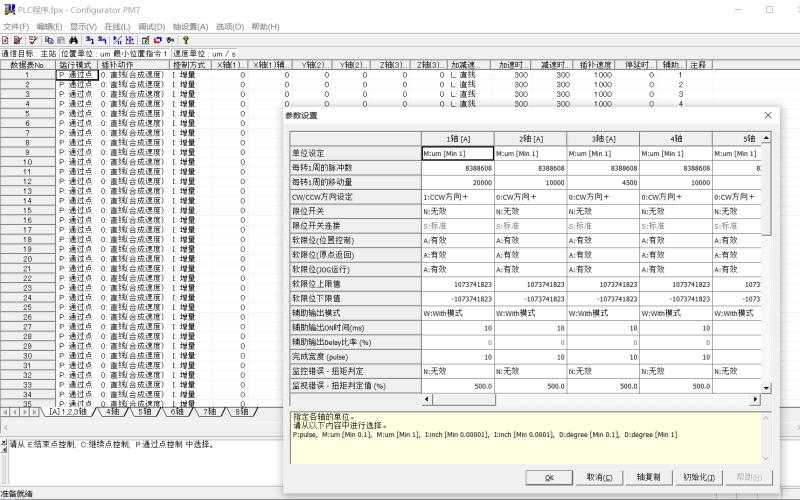800x500 pixels.
Task: Select 单位设定 cell for 1轴 [A]
Action: pos(458,153)
